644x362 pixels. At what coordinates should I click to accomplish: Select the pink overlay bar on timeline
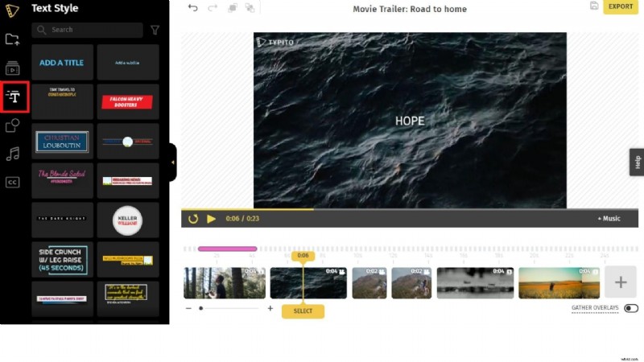(x=227, y=249)
